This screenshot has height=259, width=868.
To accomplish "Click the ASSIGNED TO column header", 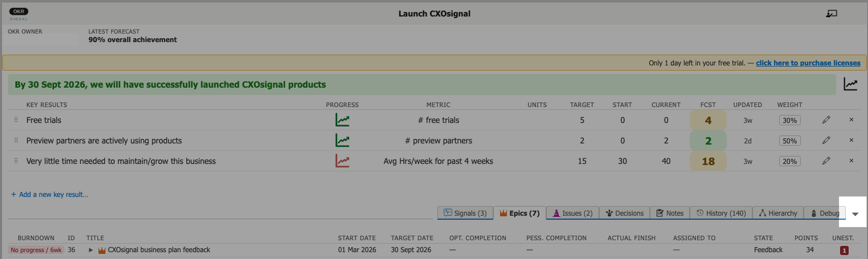I will 694,238.
